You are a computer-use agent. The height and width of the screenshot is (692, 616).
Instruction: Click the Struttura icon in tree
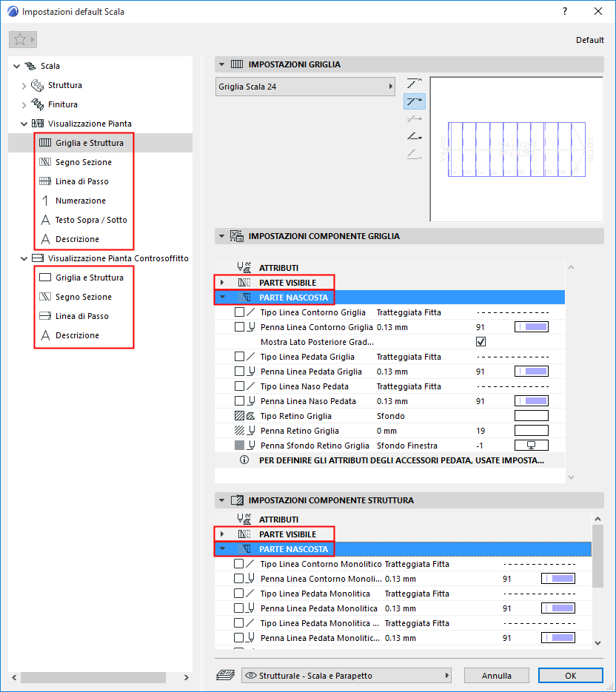click(x=38, y=86)
